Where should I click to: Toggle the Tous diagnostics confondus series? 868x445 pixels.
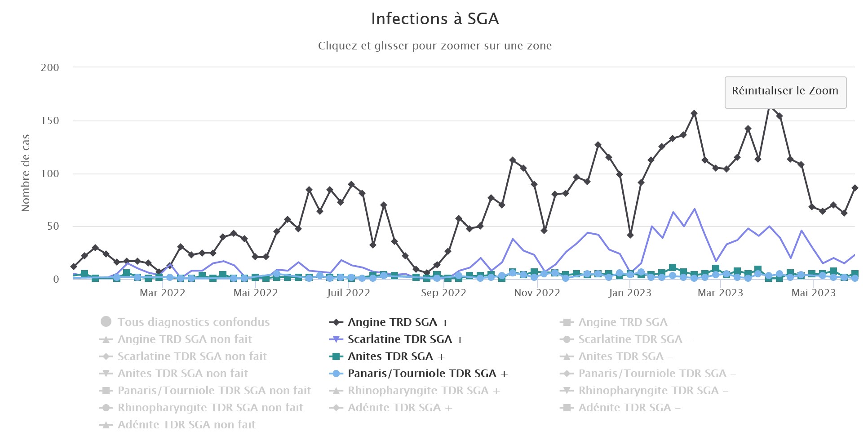point(193,322)
